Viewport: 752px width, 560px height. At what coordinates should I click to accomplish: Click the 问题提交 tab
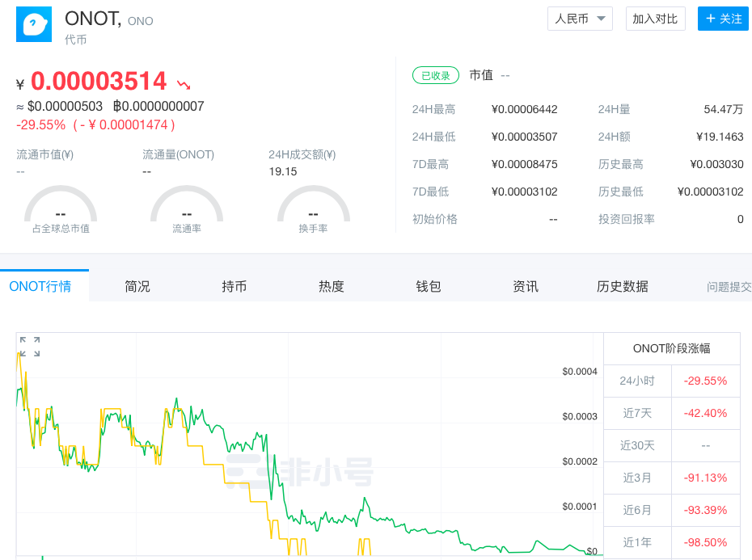coord(728,286)
